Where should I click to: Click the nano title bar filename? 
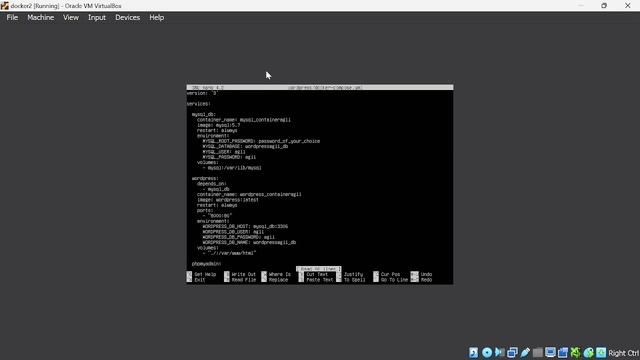(325, 88)
